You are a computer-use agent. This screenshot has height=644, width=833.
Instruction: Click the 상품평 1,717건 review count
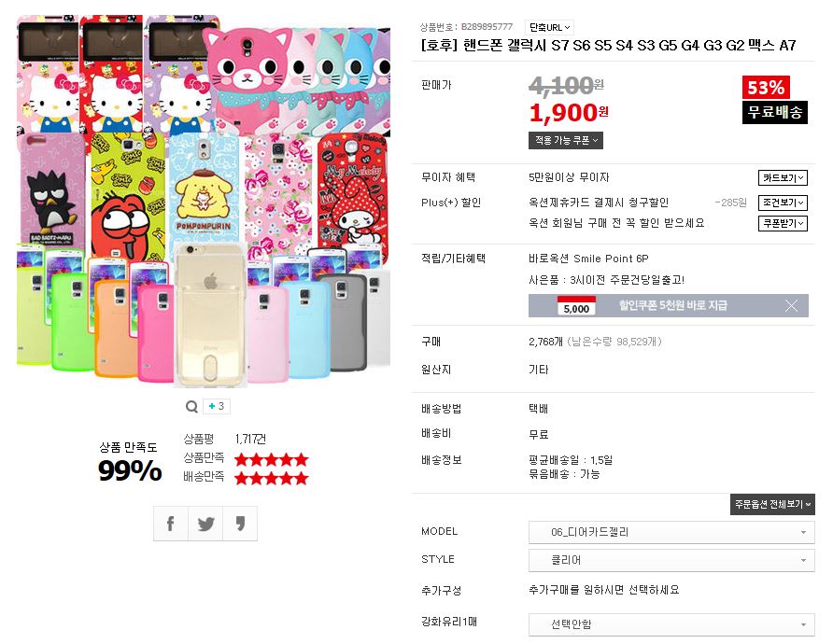point(251,438)
